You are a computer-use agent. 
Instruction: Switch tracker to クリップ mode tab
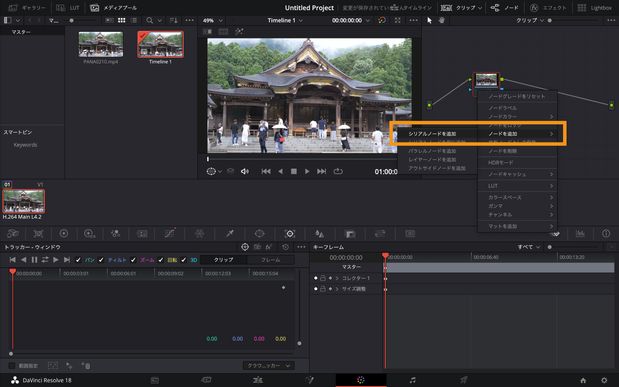pos(223,260)
